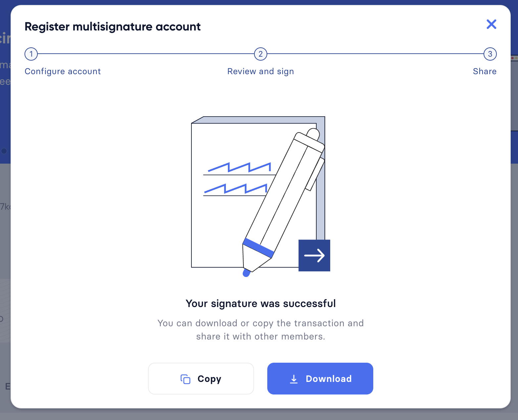The height and width of the screenshot is (420, 518).
Task: Click the lower blue signature squiggle
Action: [x=235, y=188]
